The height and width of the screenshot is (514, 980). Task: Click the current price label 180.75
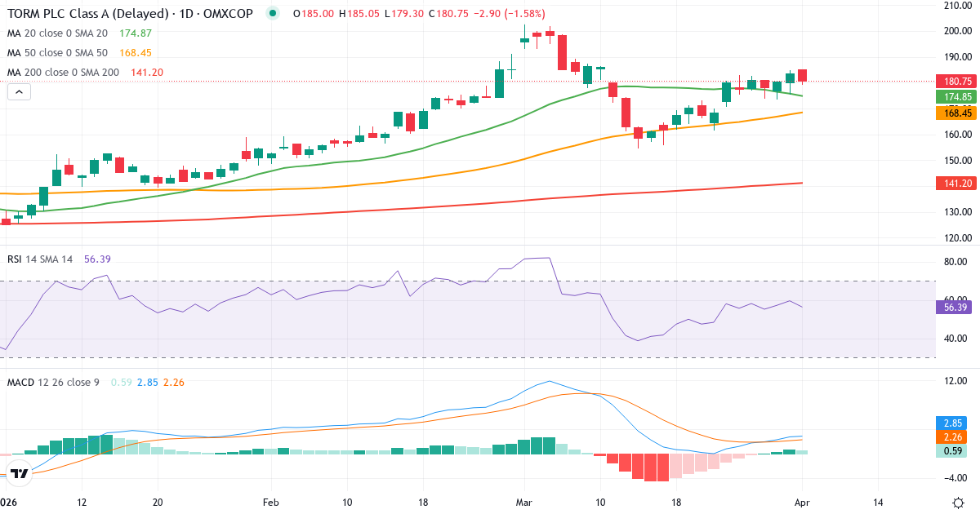956,82
